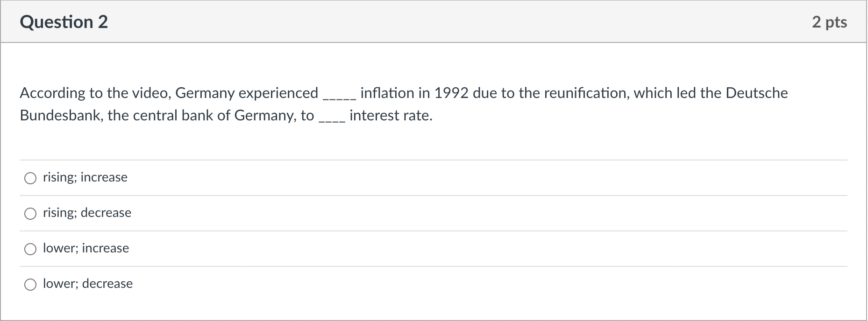Select the "lower; decrease" radio button
Screen dimensions: 868x321
31,284
